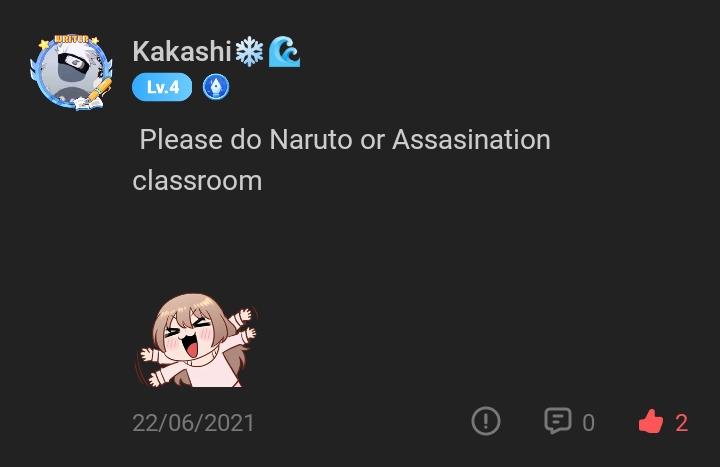720x467 pixels.
Task: Select the comment line starting with Please
Action: (x=345, y=139)
